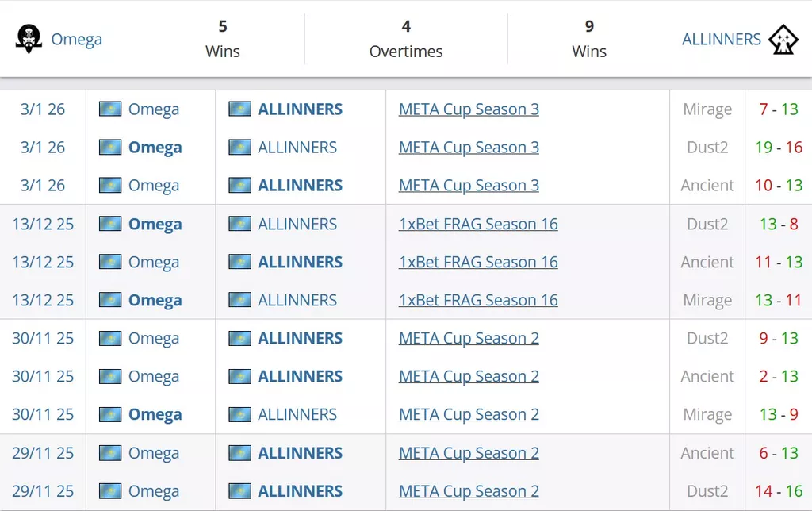812x511 pixels.
Task: Open Omega team name link in header
Action: coord(76,39)
